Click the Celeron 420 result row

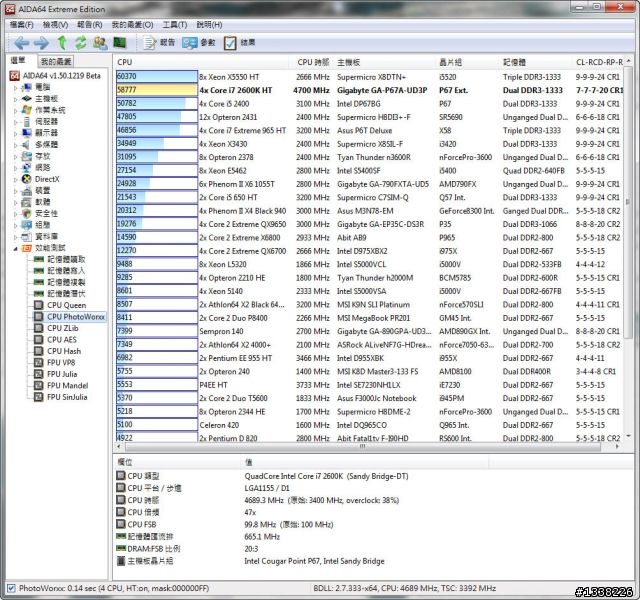click(x=369, y=425)
